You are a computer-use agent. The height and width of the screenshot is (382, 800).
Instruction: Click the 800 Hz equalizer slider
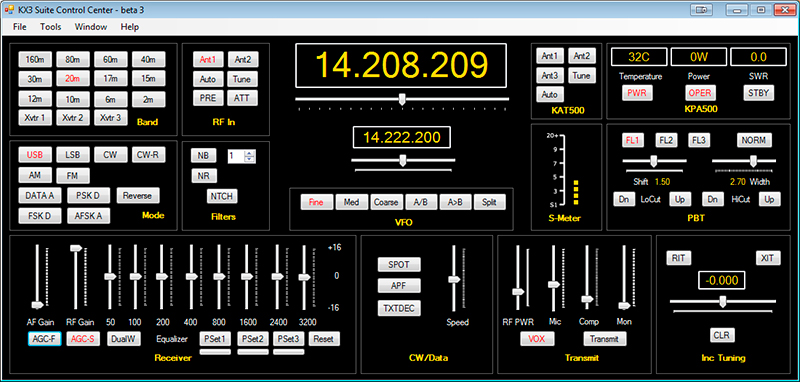[219, 277]
